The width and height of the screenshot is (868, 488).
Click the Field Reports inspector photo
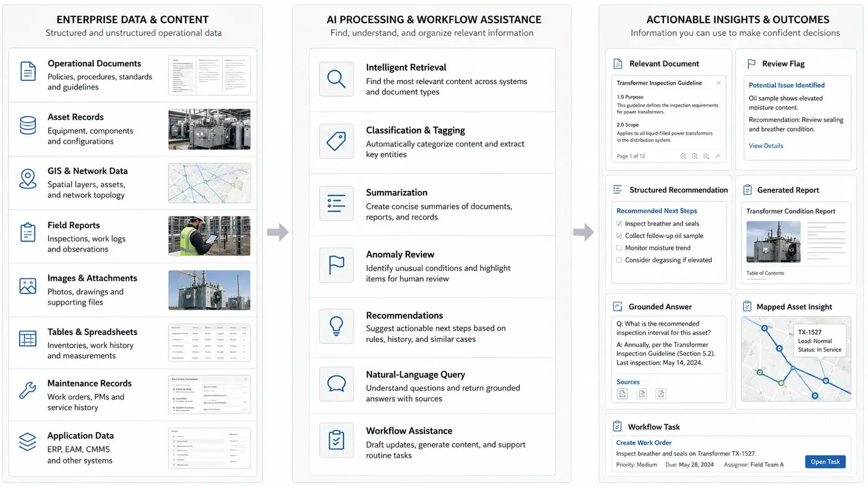point(209,236)
